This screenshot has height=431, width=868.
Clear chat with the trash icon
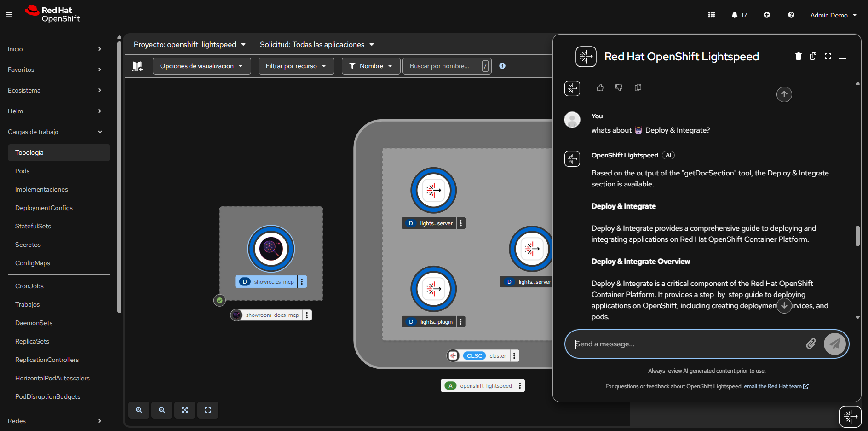799,56
